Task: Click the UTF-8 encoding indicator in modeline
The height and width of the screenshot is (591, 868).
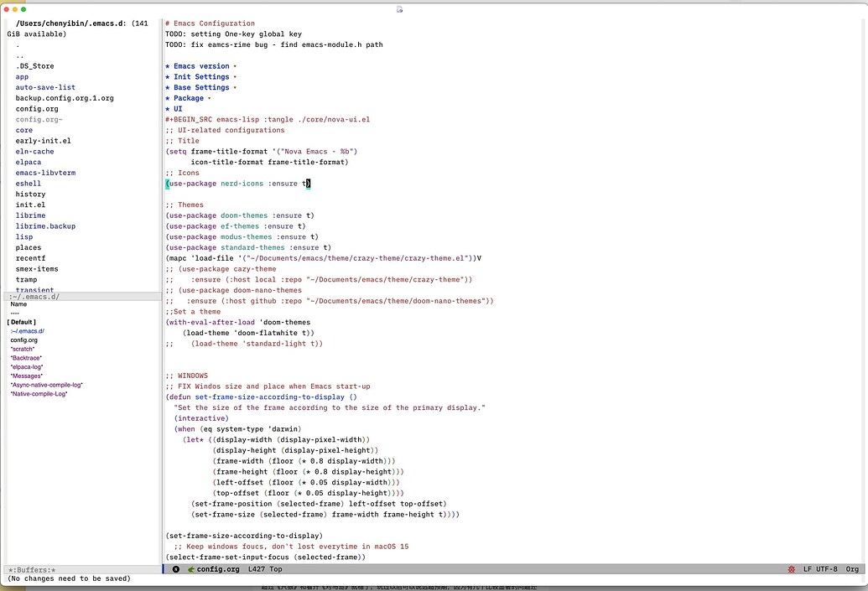Action: coord(825,569)
